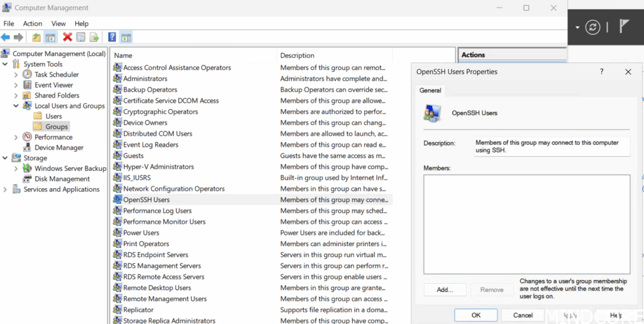Select the Event Log Readers group row
The image size is (644, 324).
coord(252,145)
